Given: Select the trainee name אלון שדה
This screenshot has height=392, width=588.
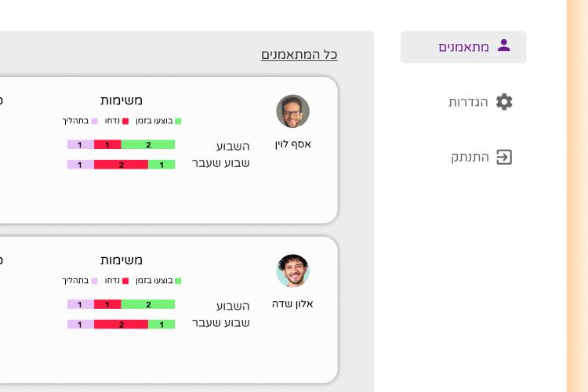Looking at the screenshot, I should point(292,304).
